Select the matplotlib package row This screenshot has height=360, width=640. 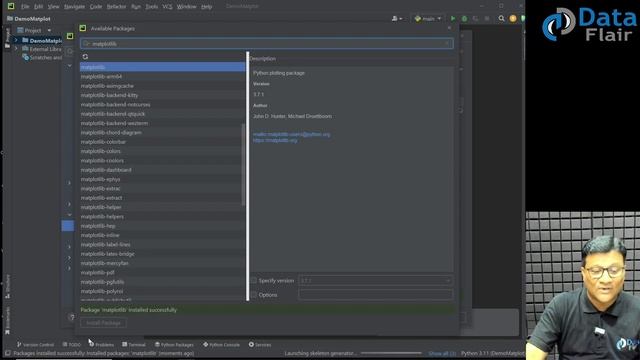(x=162, y=67)
